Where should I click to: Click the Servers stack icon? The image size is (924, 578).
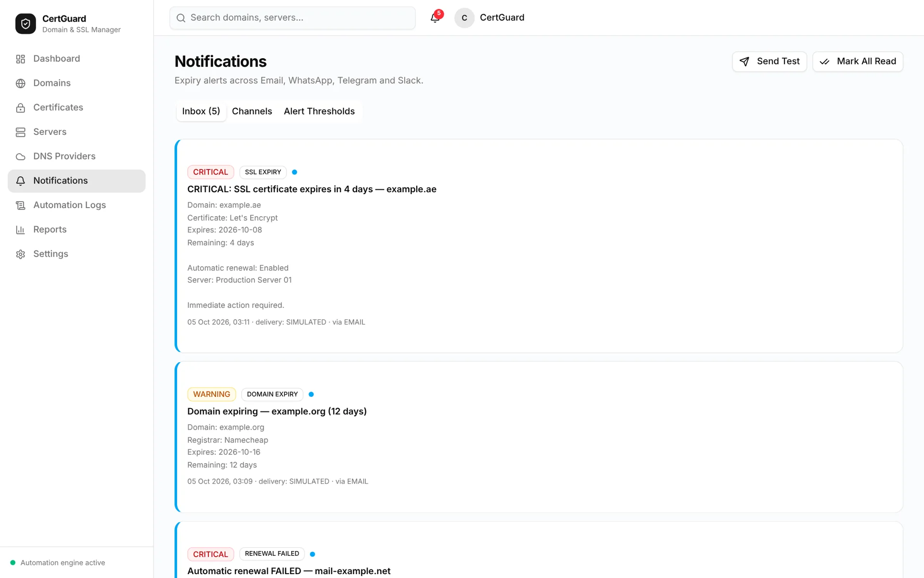tap(20, 132)
